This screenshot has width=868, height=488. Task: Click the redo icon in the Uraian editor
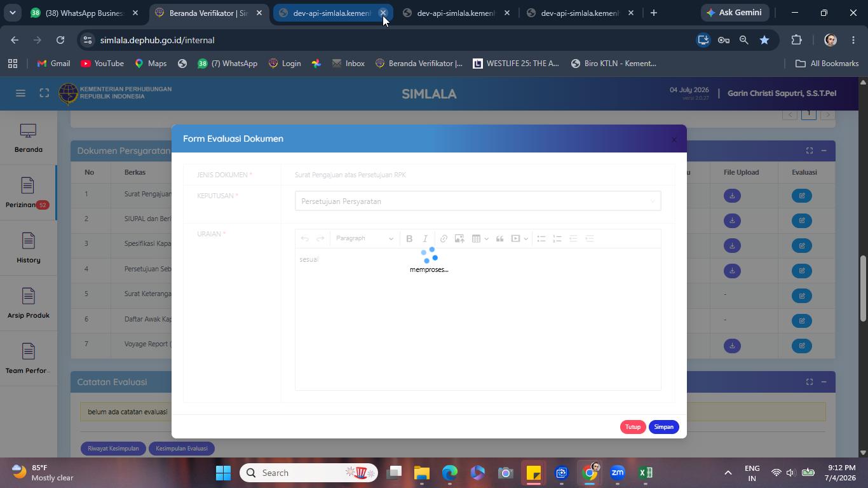pyautogui.click(x=320, y=238)
